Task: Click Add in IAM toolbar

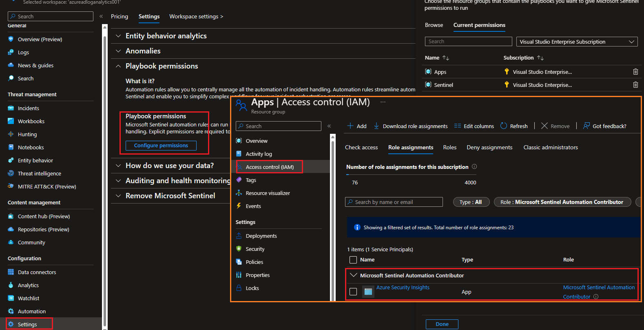Action: pyautogui.click(x=357, y=126)
